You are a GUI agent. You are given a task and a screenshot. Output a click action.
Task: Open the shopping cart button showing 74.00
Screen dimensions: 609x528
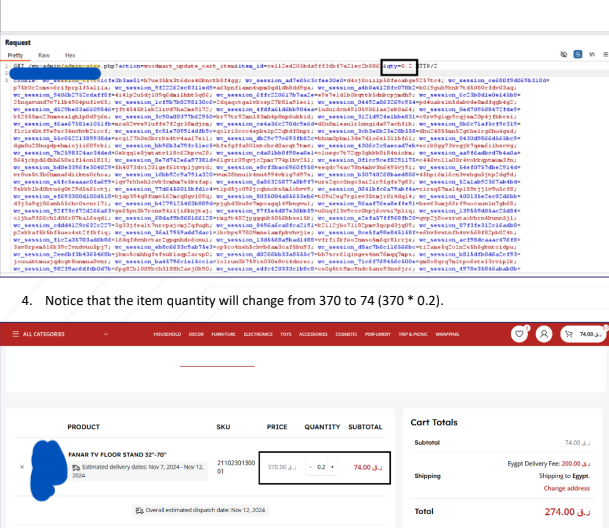583,334
